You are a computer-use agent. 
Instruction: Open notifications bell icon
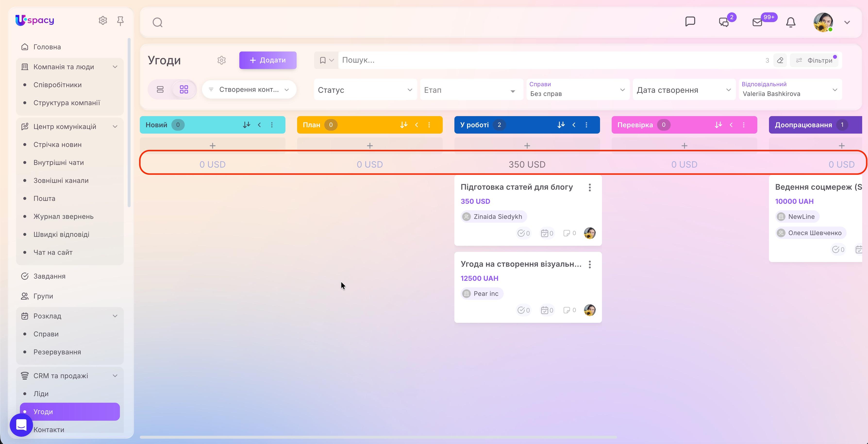click(791, 22)
